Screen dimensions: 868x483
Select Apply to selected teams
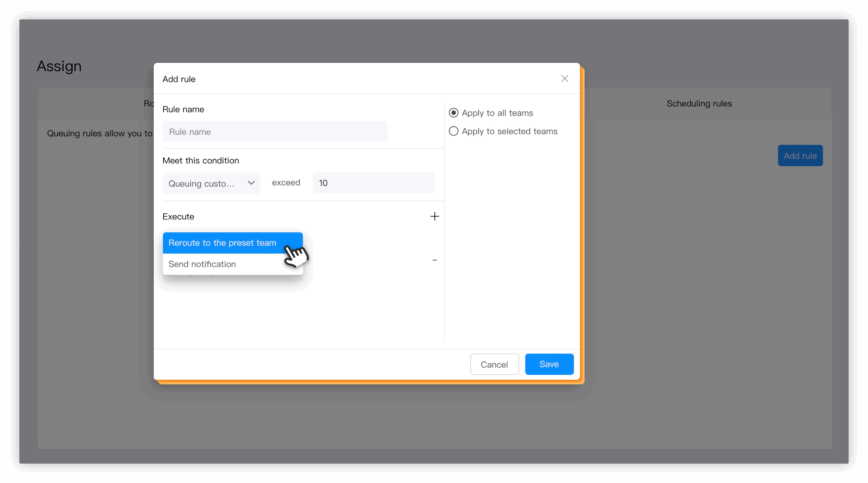[454, 131]
